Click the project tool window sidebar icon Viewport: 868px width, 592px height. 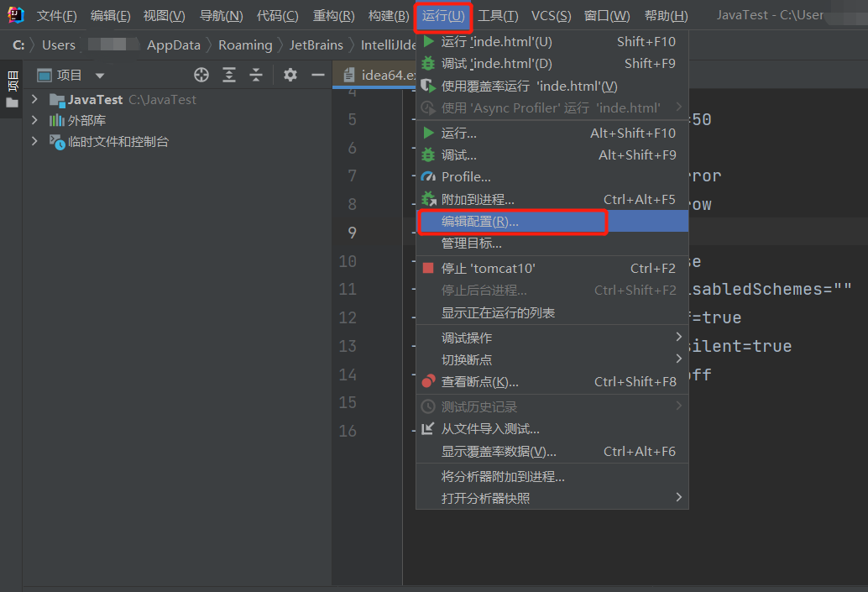point(13,89)
